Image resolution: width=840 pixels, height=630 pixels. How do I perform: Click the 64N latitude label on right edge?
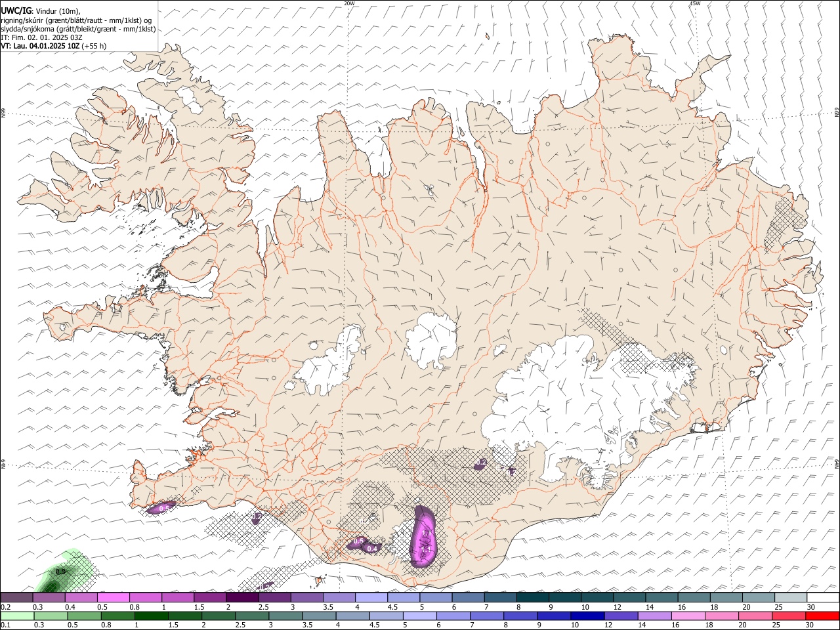(837, 463)
